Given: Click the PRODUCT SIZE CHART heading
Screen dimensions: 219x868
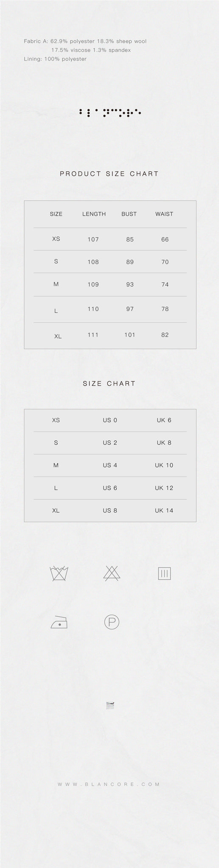Looking at the screenshot, I should click(109, 173).
